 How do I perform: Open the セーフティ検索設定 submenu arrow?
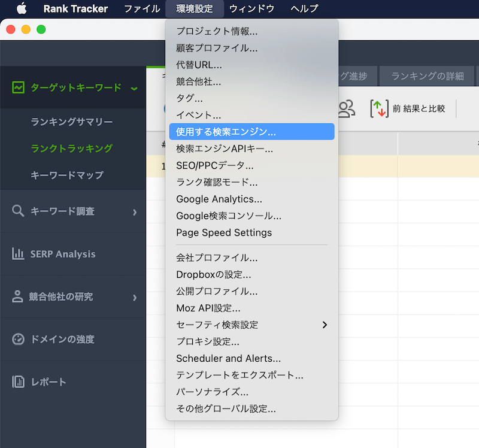325,325
